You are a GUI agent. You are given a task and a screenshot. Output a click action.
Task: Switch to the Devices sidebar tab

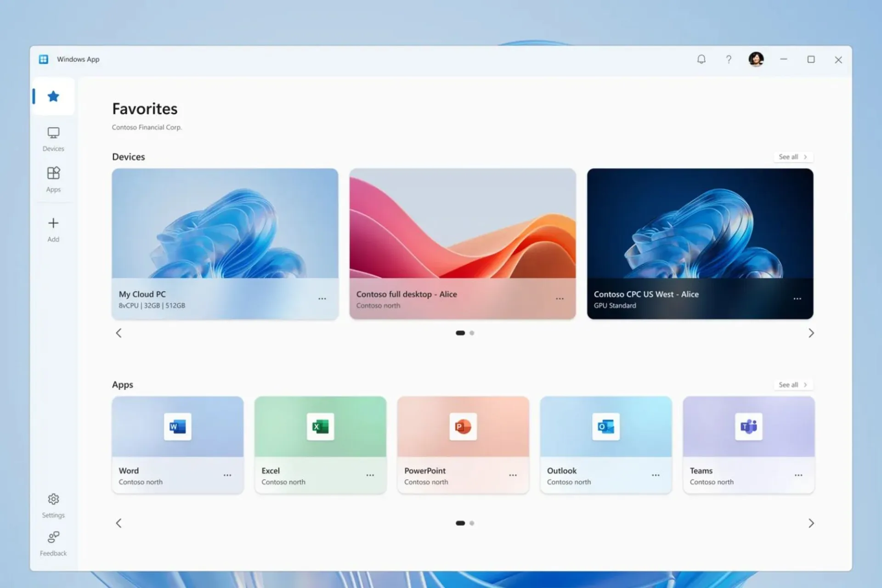click(x=53, y=139)
